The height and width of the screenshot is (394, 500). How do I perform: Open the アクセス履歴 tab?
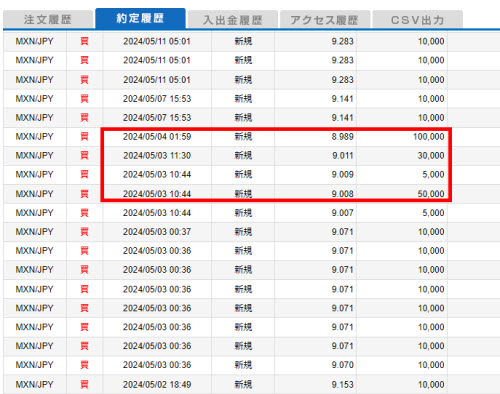coord(325,20)
